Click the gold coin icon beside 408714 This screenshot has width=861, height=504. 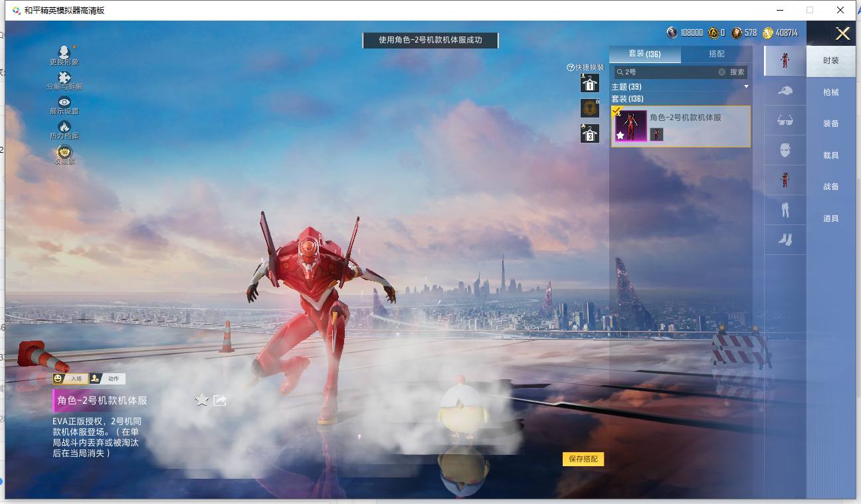click(x=768, y=33)
